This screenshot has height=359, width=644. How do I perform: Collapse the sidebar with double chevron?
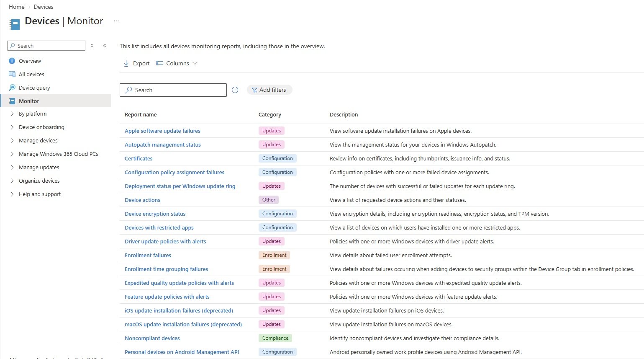coord(105,46)
